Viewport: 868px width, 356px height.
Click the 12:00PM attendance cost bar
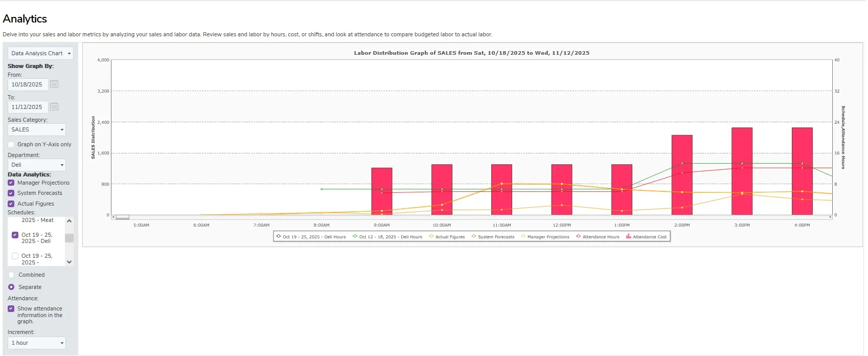click(x=562, y=190)
